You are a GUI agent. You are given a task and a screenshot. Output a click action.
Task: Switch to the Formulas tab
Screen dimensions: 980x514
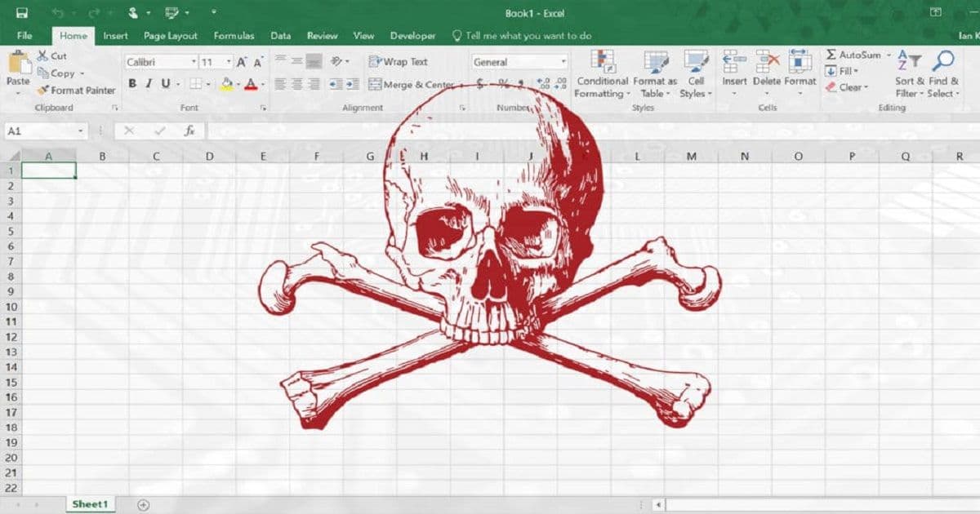(234, 36)
